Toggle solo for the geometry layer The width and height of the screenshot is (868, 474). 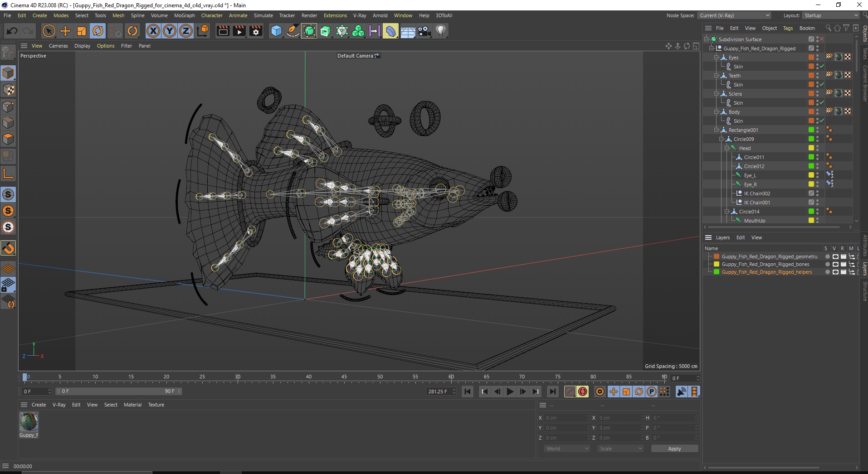point(827,256)
